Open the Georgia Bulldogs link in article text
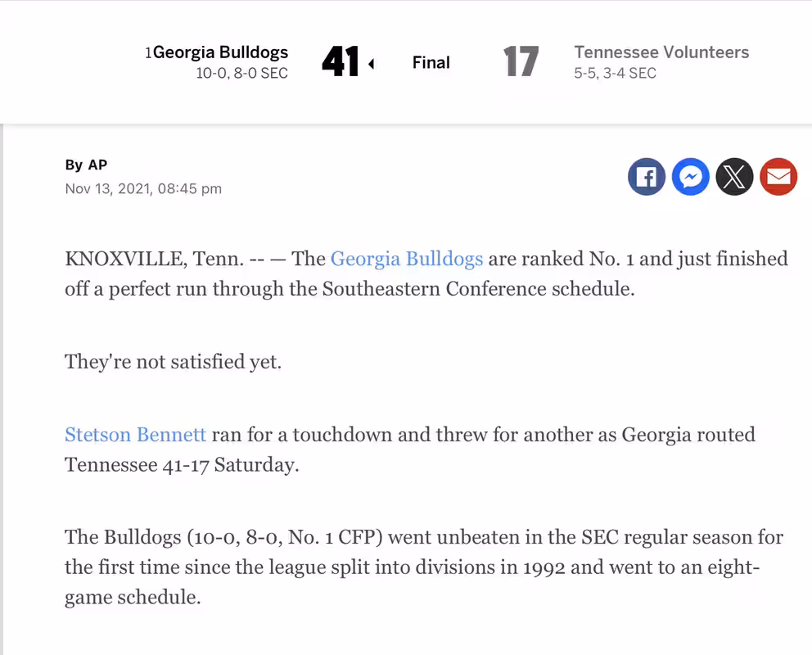This screenshot has width=812, height=655. pos(407,259)
